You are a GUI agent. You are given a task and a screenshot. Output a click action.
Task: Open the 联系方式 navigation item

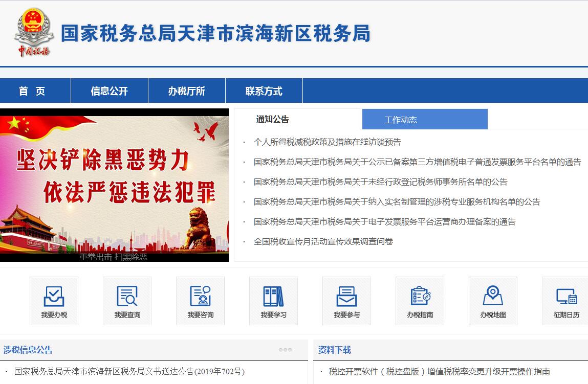264,91
